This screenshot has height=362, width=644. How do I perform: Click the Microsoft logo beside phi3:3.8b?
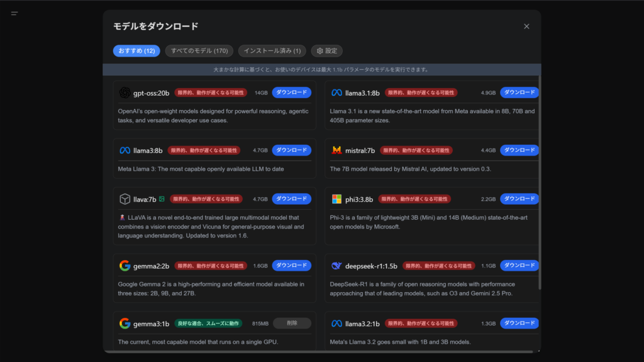[336, 199]
